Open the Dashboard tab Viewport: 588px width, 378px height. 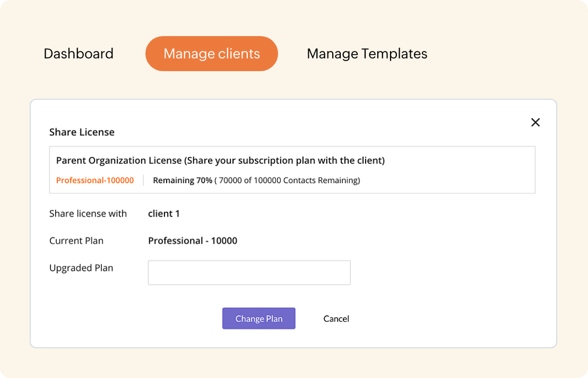coord(79,54)
